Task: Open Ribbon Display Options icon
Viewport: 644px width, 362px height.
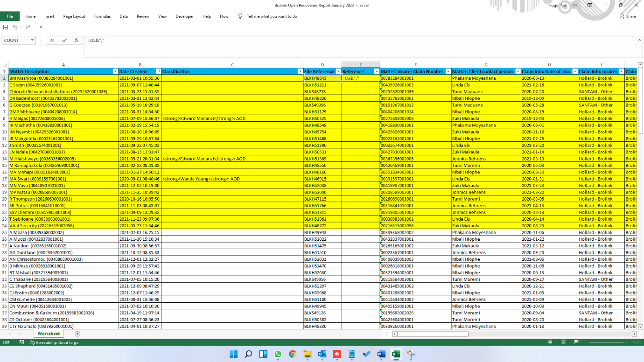Action: [590, 5]
